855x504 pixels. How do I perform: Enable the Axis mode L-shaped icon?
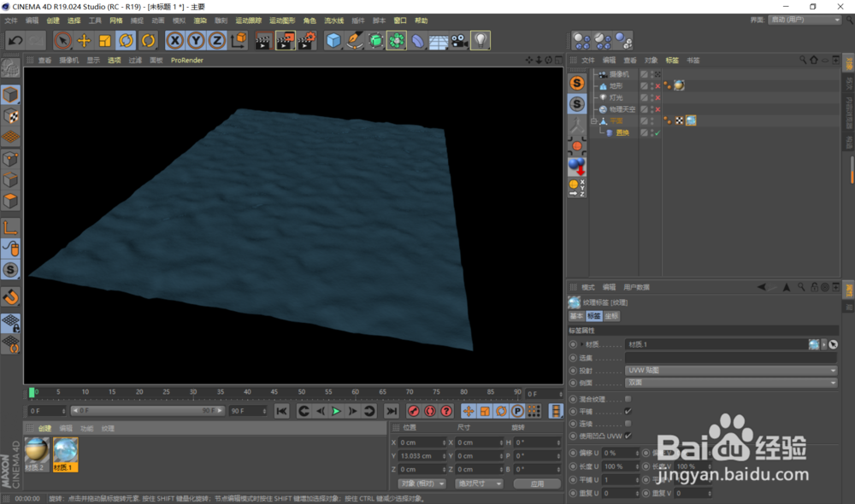tap(10, 227)
